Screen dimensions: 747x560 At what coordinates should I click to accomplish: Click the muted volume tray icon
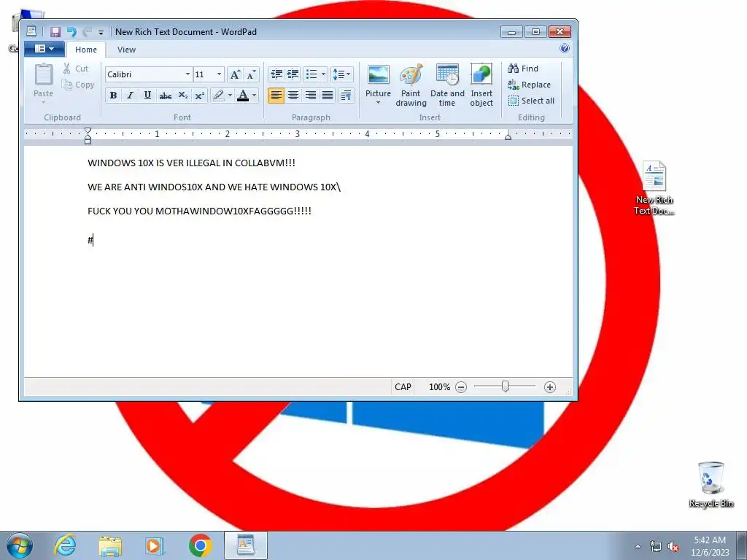[673, 547]
